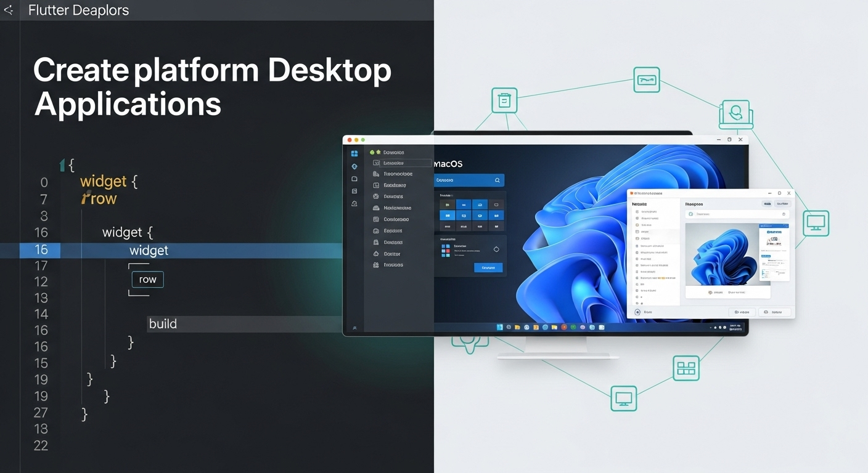
Task: Click the profile icon at the sidebar's bottom
Action: pyautogui.click(x=354, y=327)
